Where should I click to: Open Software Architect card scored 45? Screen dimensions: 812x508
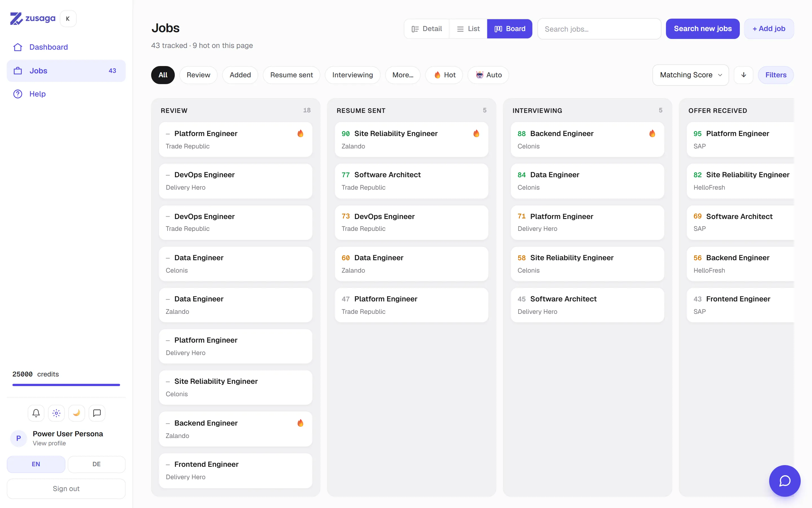coord(587,305)
